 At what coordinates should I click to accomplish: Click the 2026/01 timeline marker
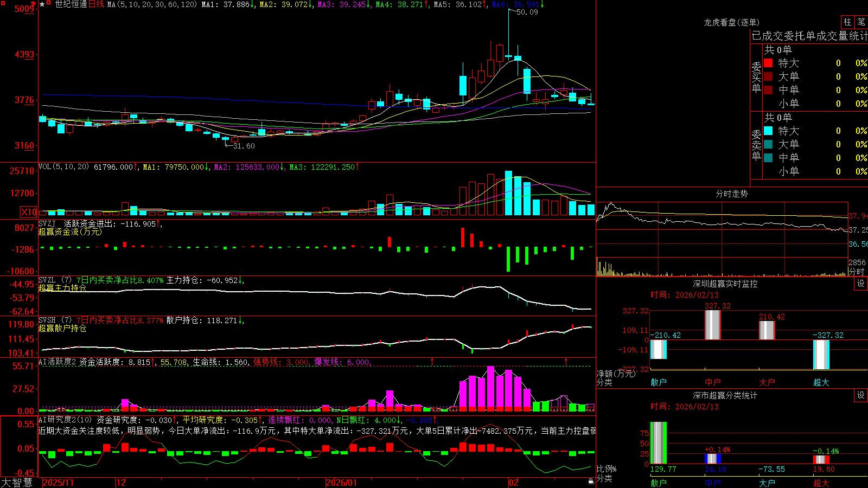point(341,482)
